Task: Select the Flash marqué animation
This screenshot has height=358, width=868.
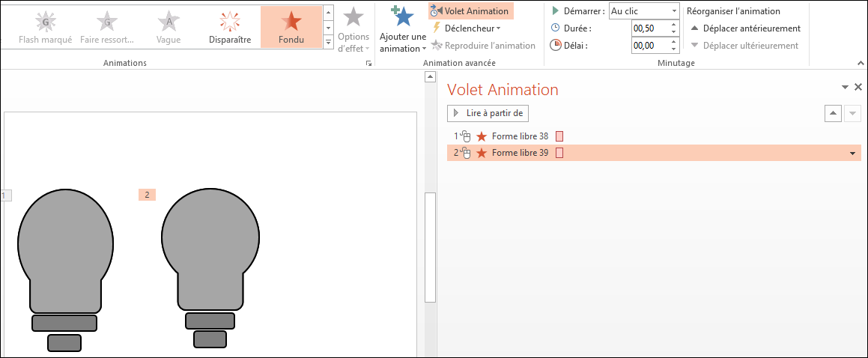Action: 46,26
